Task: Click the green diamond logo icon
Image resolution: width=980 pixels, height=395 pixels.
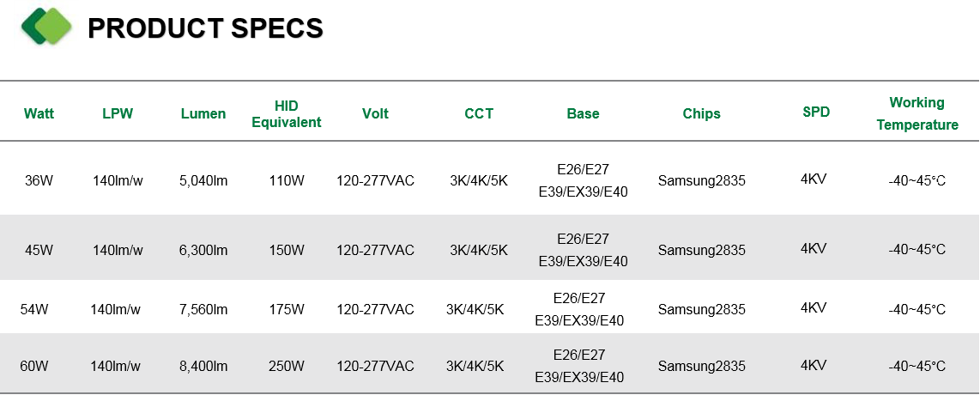Action: click(47, 27)
